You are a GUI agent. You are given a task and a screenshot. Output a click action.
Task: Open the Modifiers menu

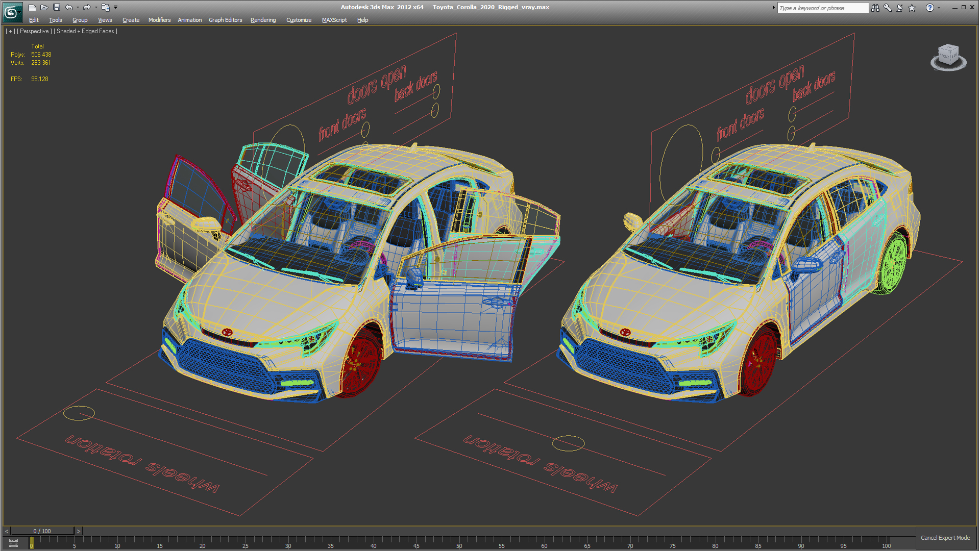[x=159, y=20]
